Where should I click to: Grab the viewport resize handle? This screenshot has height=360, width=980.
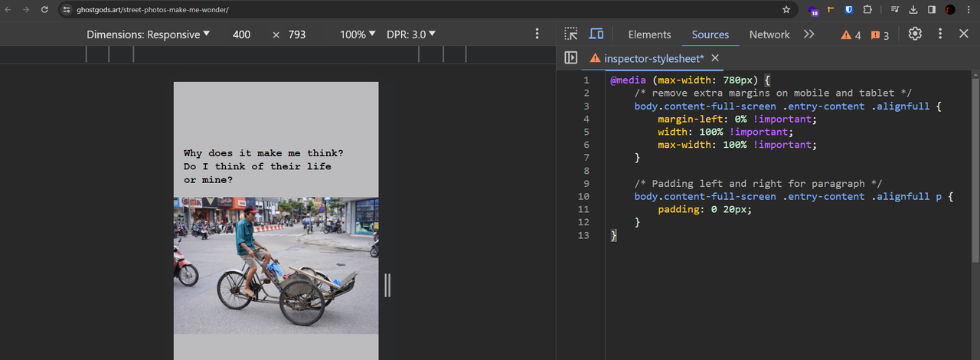click(x=387, y=284)
